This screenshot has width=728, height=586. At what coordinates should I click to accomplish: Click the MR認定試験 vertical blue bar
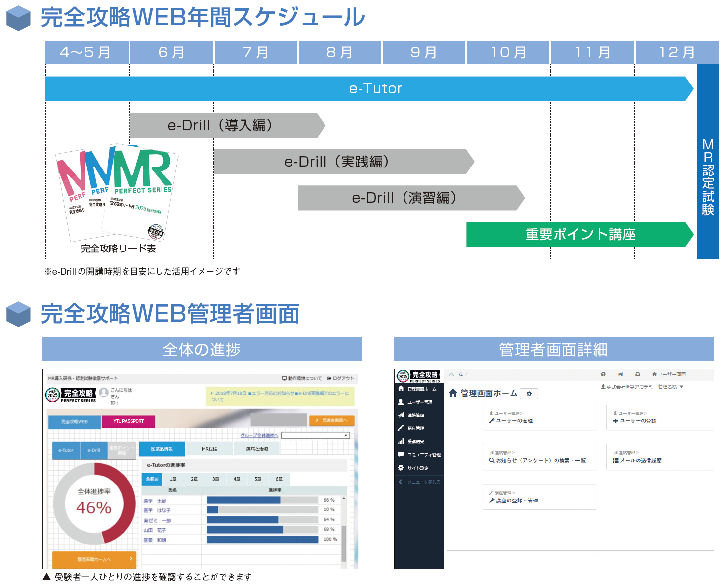[x=708, y=161]
